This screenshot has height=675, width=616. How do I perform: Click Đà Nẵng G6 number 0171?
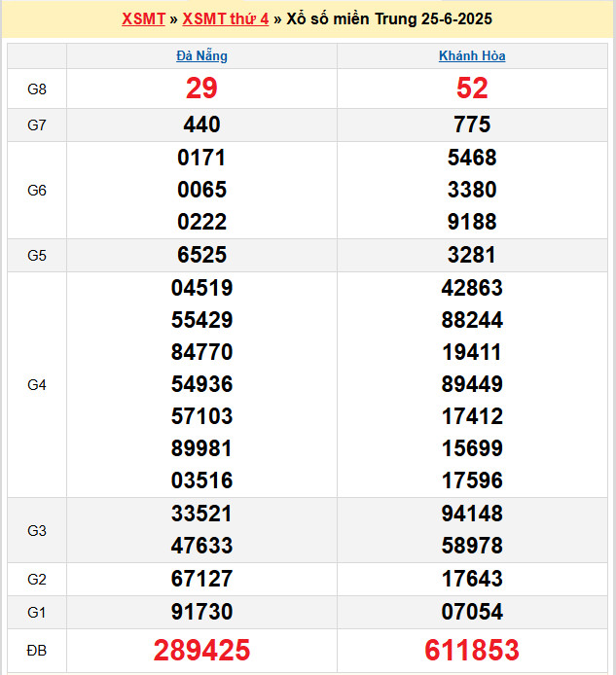[x=201, y=158]
